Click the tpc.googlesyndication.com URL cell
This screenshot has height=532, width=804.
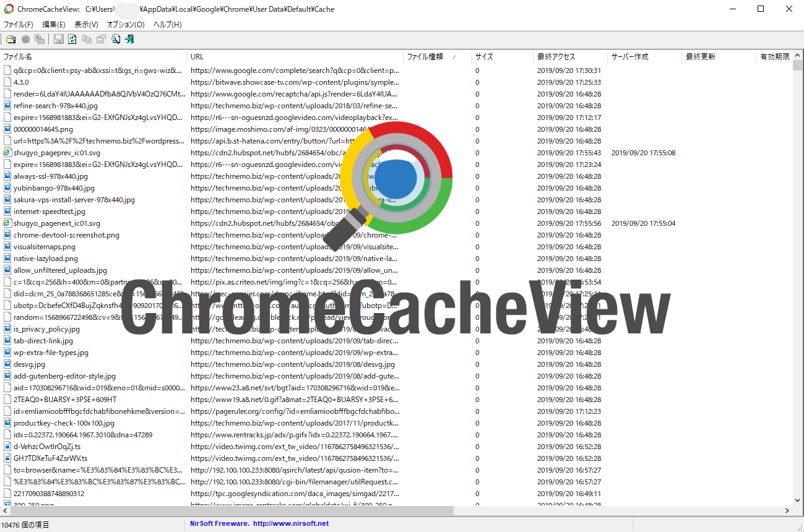tap(295, 494)
